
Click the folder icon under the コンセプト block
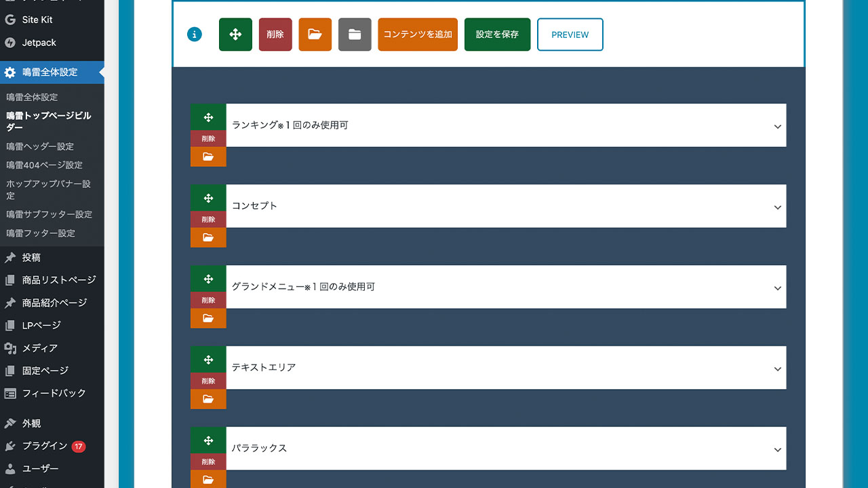tap(208, 237)
